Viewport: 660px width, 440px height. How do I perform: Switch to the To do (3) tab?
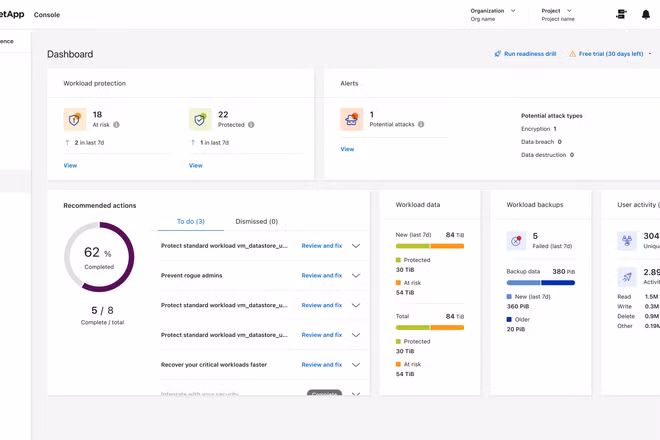pyautogui.click(x=191, y=221)
